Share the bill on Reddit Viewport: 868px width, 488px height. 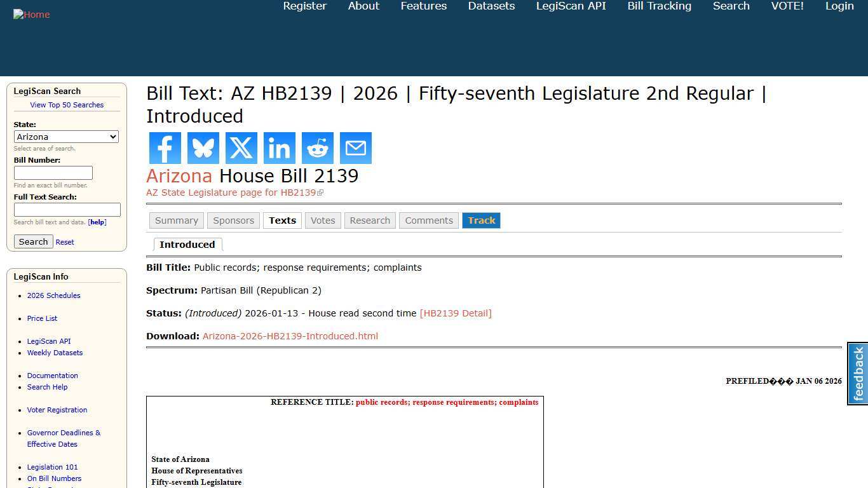(317, 147)
